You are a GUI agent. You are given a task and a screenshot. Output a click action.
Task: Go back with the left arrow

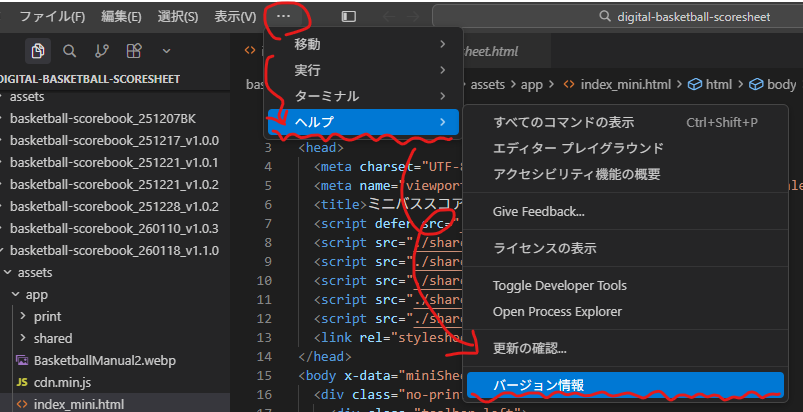tap(389, 17)
